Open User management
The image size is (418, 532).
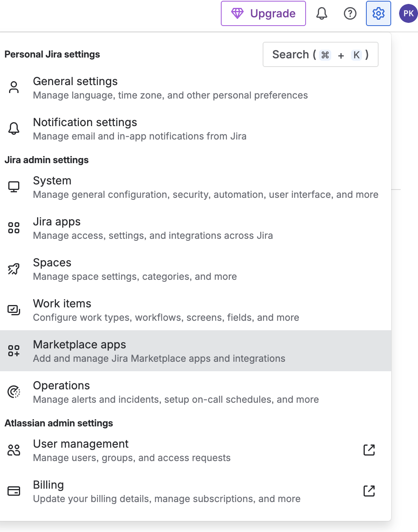click(196, 450)
